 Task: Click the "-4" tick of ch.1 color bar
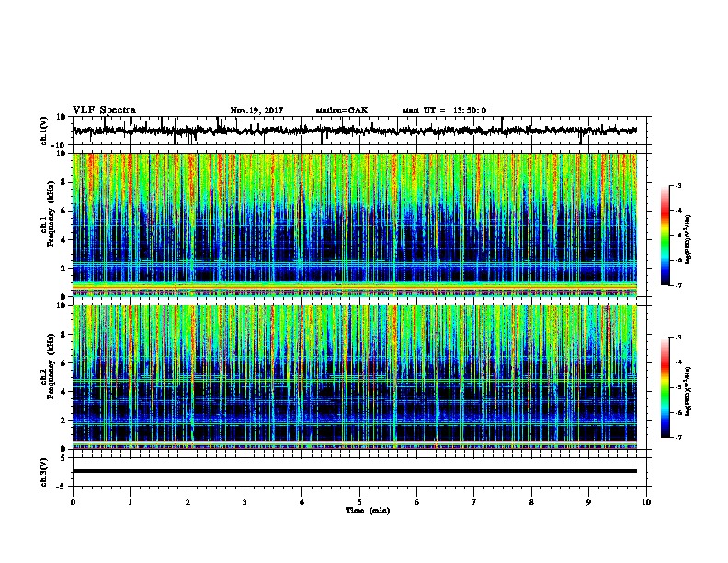click(x=678, y=211)
